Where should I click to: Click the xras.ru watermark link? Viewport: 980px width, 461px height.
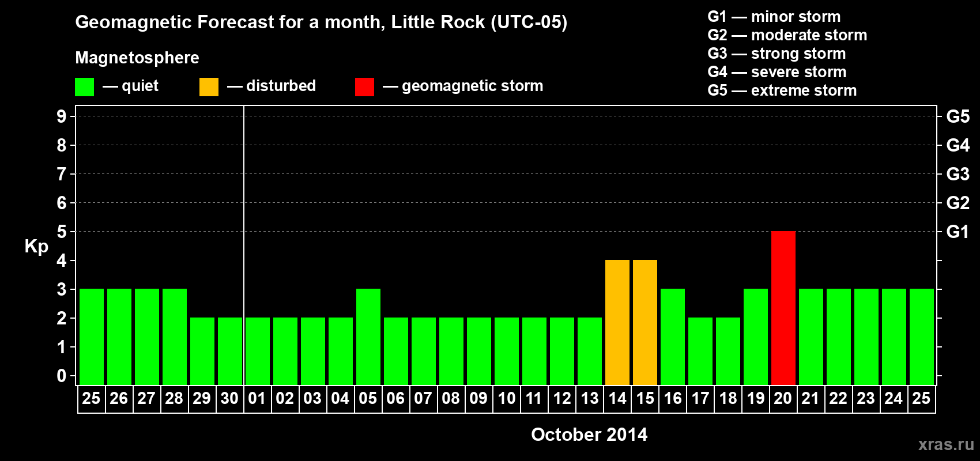(945, 444)
